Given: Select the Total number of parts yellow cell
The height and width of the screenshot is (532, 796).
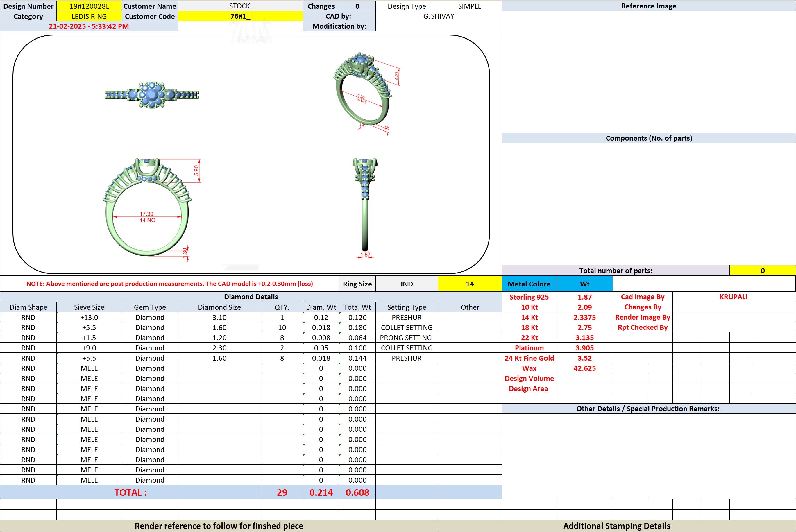Looking at the screenshot, I should (x=762, y=271).
